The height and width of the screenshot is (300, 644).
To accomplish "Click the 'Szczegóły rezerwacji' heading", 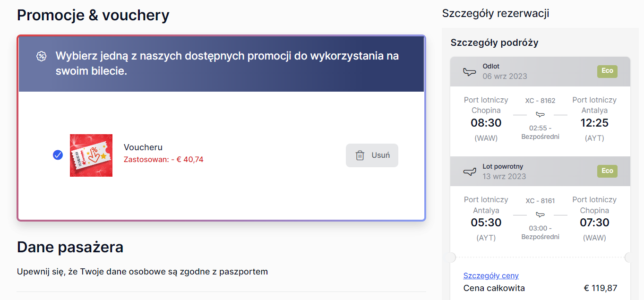I will (x=496, y=13).
